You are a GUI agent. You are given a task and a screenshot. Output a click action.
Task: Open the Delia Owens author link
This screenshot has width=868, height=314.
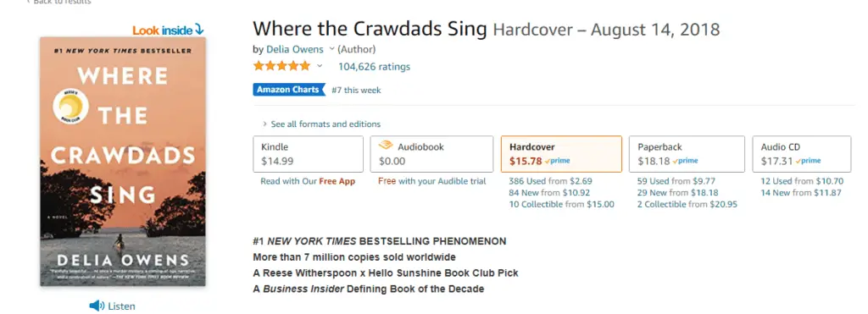click(294, 49)
